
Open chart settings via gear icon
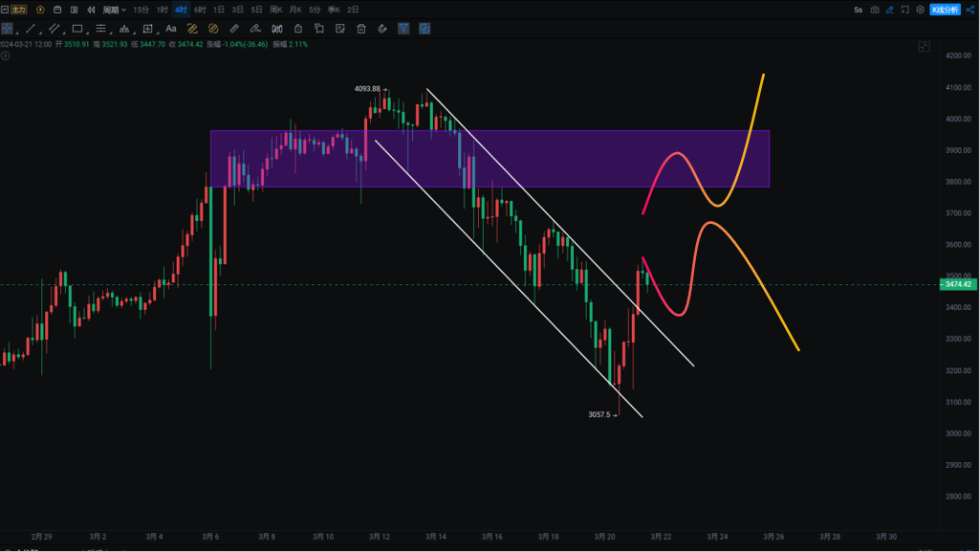(921, 10)
